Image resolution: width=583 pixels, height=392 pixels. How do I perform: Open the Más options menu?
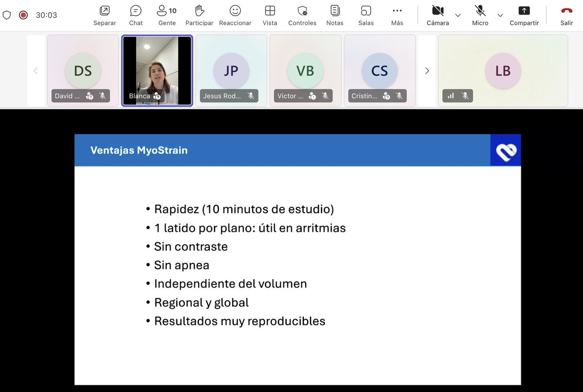[x=397, y=16]
